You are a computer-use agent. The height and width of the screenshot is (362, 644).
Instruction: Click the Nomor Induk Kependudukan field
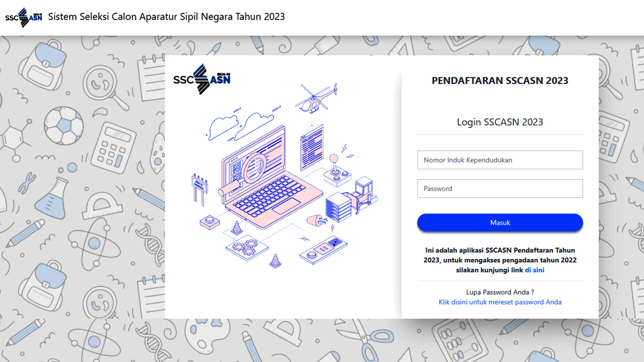coord(500,160)
